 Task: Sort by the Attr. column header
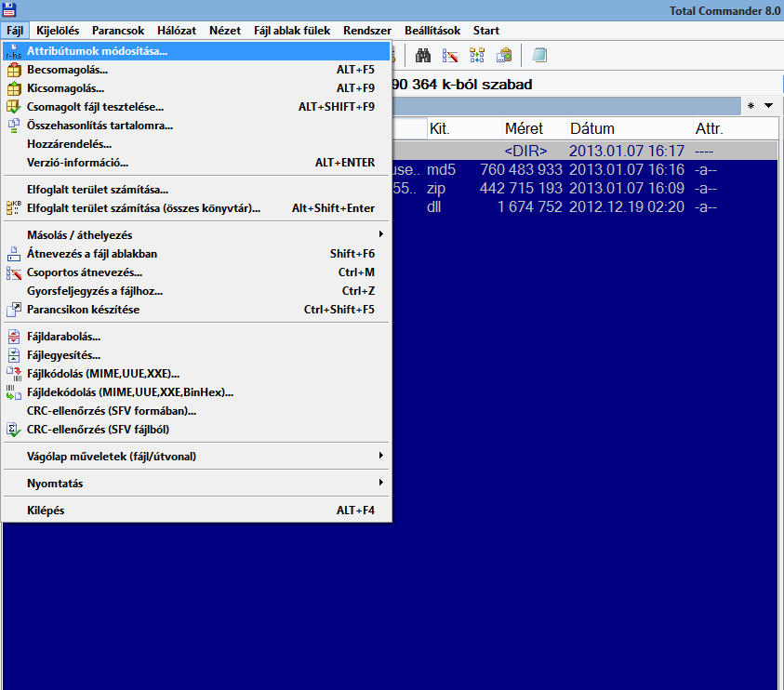[735, 128]
